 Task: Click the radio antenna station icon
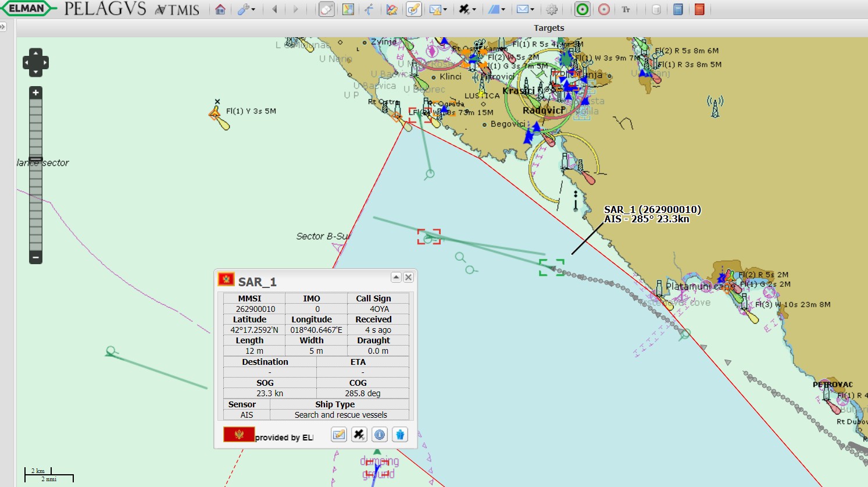point(715,106)
